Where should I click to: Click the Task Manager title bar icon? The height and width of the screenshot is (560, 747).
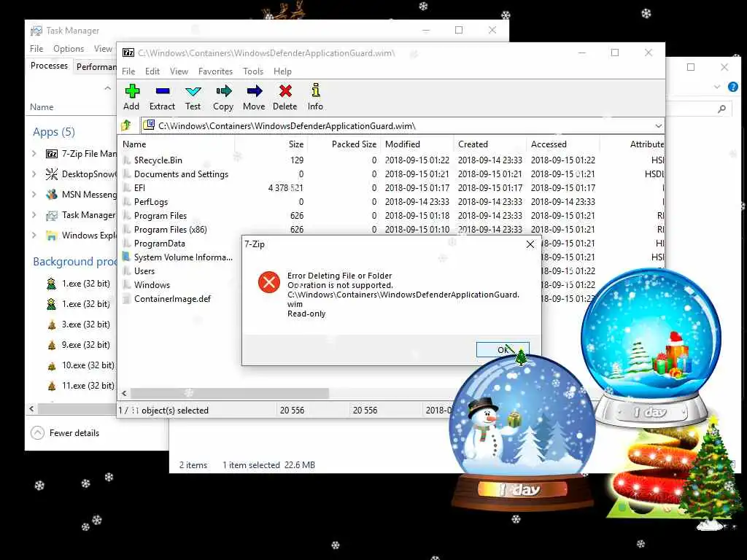[x=36, y=31]
